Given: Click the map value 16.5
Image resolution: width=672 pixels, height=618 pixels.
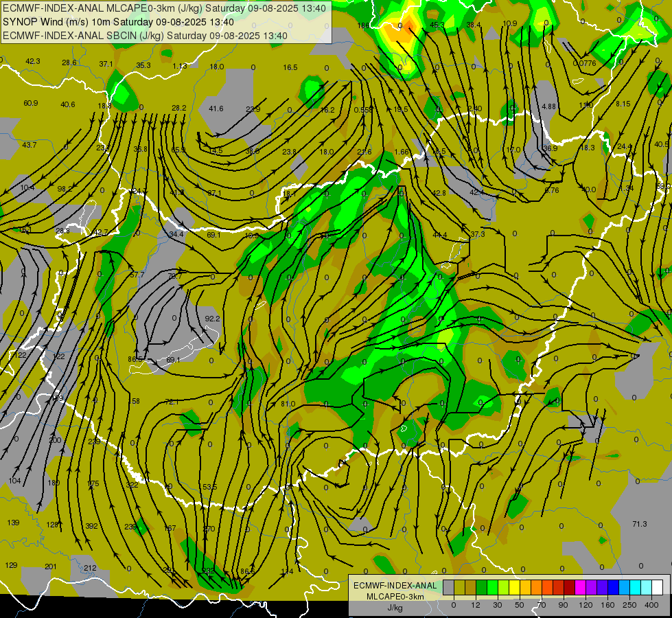Looking at the screenshot, I should (290, 67).
